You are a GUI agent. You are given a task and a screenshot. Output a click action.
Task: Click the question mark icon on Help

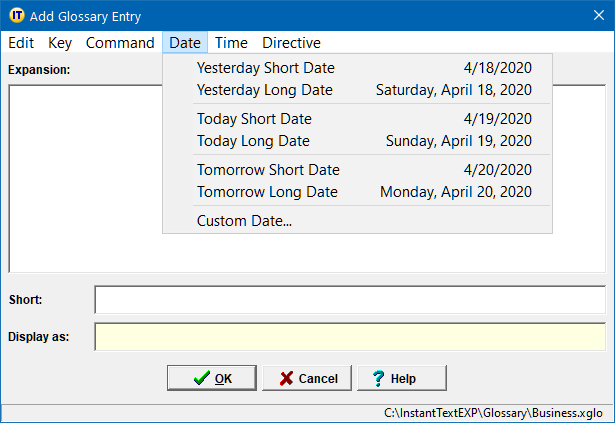[x=378, y=378]
